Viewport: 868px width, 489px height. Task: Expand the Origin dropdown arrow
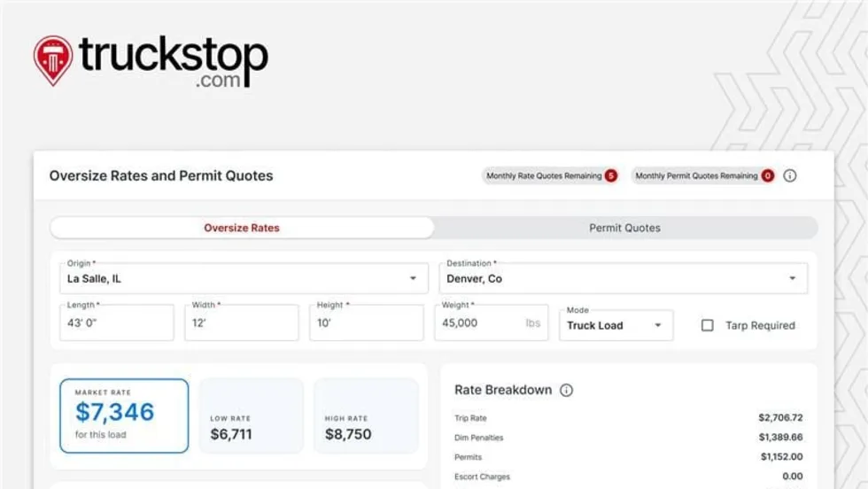click(413, 278)
